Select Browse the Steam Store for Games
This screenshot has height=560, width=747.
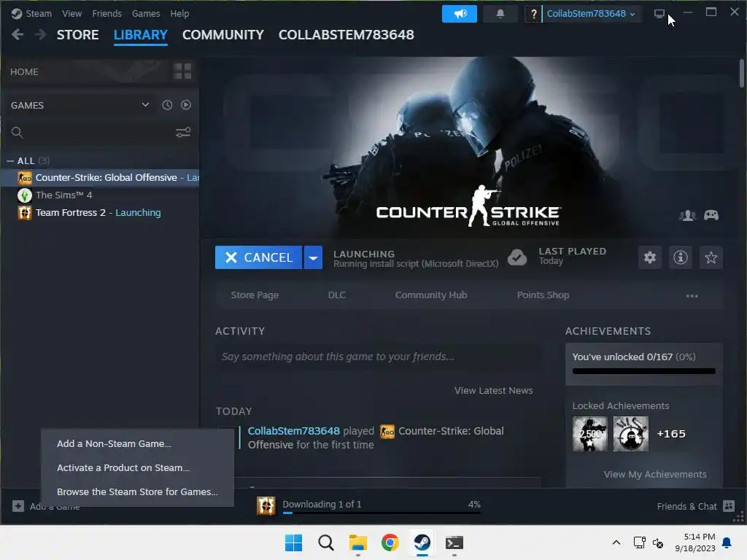[x=137, y=491]
